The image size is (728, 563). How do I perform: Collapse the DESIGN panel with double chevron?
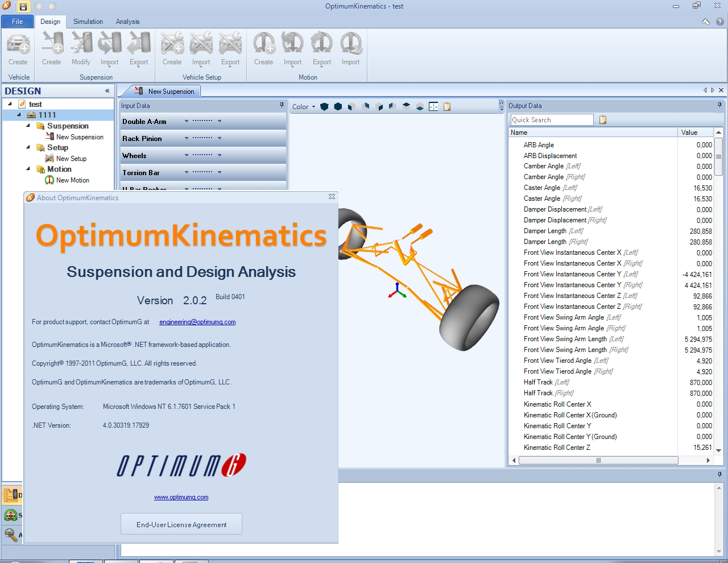(107, 91)
